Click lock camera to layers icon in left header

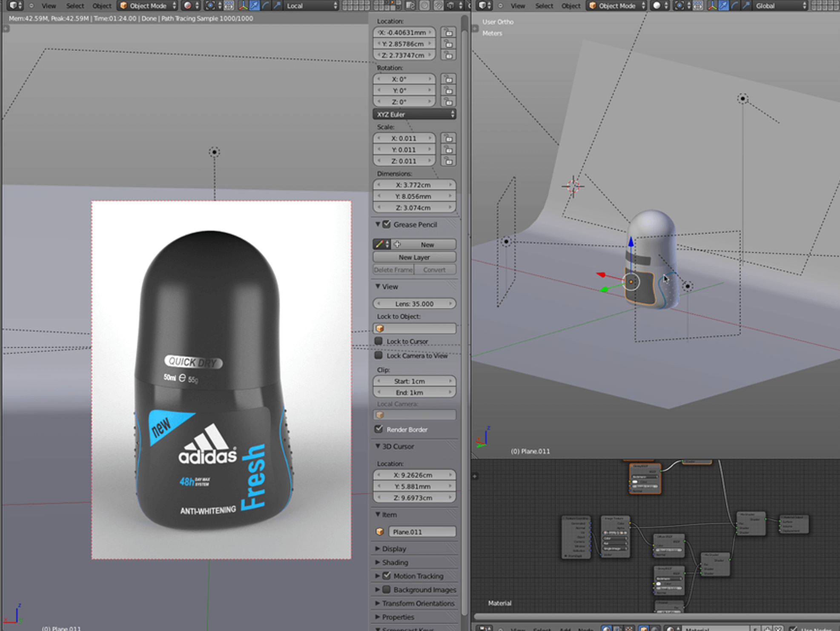[x=410, y=6]
